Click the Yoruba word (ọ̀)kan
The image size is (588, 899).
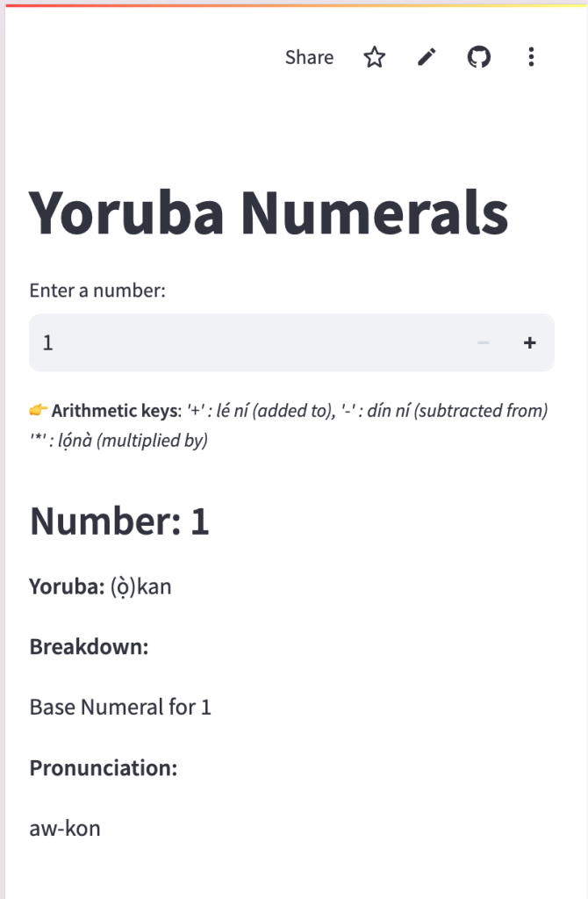click(x=140, y=586)
